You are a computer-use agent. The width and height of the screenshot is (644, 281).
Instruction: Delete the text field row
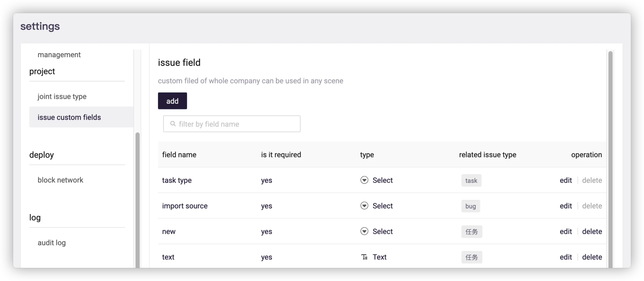pyautogui.click(x=592, y=257)
